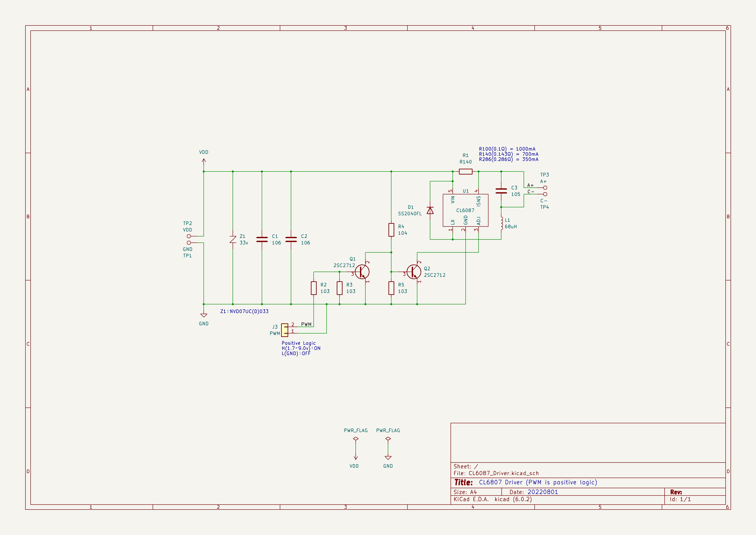Select the TP3 A+ test point circle

click(545, 188)
